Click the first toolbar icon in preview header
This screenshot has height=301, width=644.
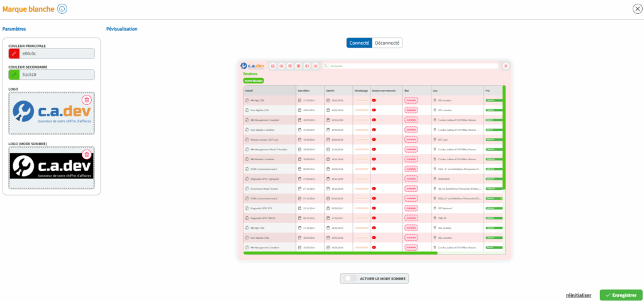click(273, 65)
